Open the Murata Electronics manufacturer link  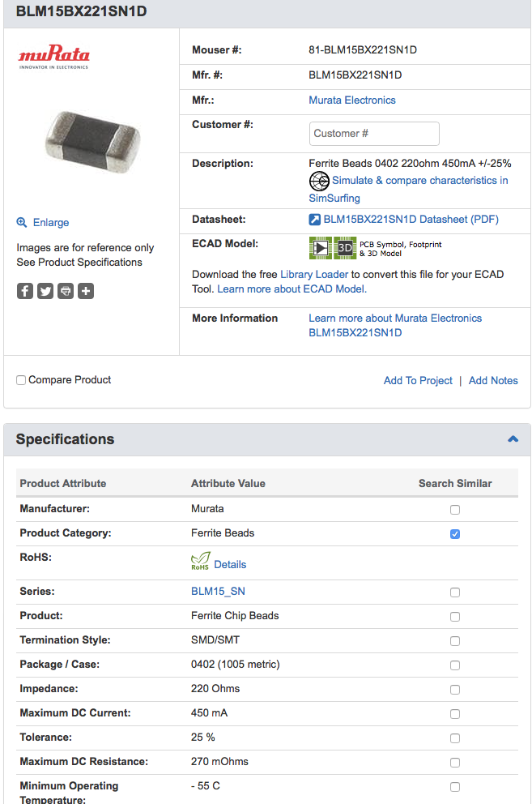(352, 100)
